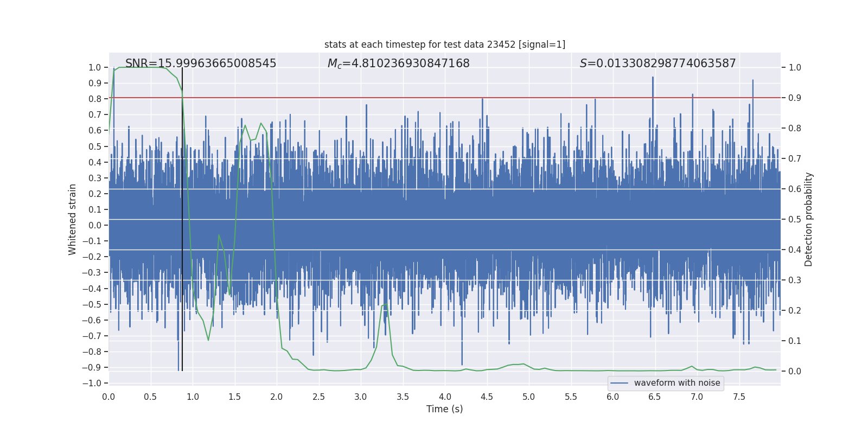Image resolution: width=868 pixels, height=434 pixels.
Task: Click the 0.1 tick on the Detection probability axis
Action: click(795, 341)
